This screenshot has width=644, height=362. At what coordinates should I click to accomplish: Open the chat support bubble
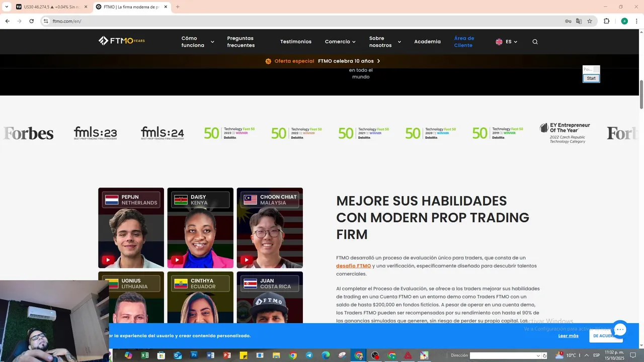(x=620, y=330)
